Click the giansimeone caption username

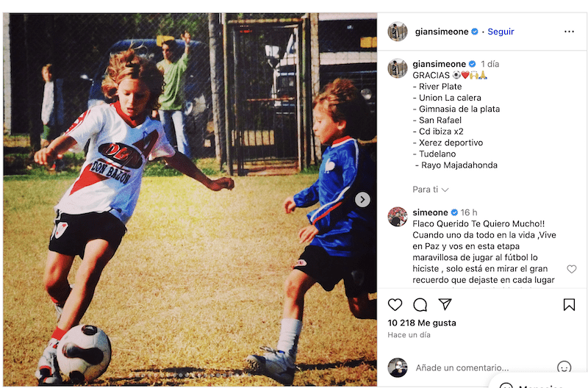439,64
